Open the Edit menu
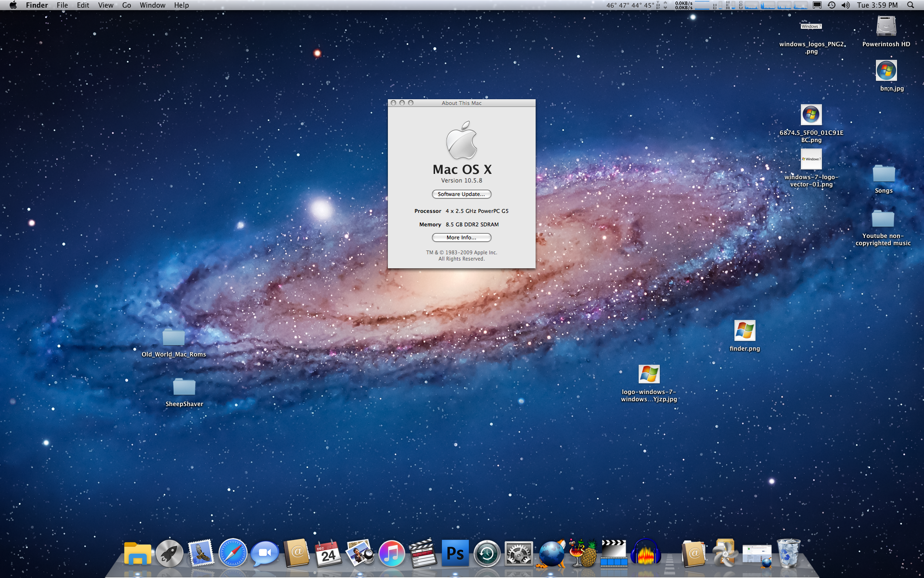The height and width of the screenshot is (578, 924). pos(83,5)
